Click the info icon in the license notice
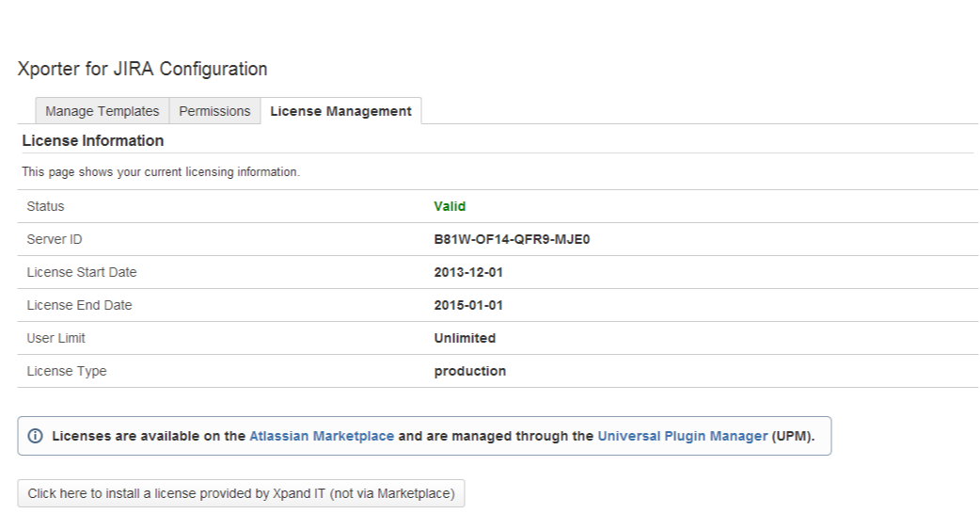Image resolution: width=980 pixels, height=530 pixels. click(35, 436)
